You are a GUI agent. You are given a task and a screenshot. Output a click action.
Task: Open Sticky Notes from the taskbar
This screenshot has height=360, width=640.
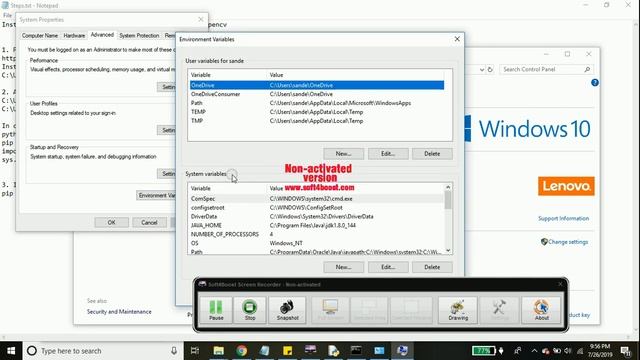(287, 351)
